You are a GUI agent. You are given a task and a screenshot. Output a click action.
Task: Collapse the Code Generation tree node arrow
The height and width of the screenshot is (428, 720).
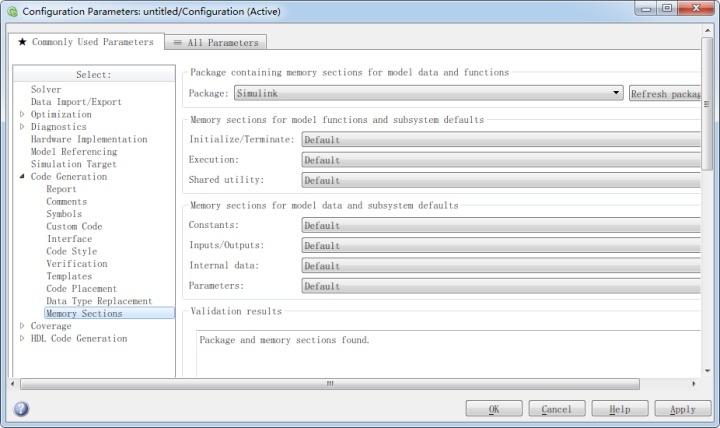pos(22,176)
